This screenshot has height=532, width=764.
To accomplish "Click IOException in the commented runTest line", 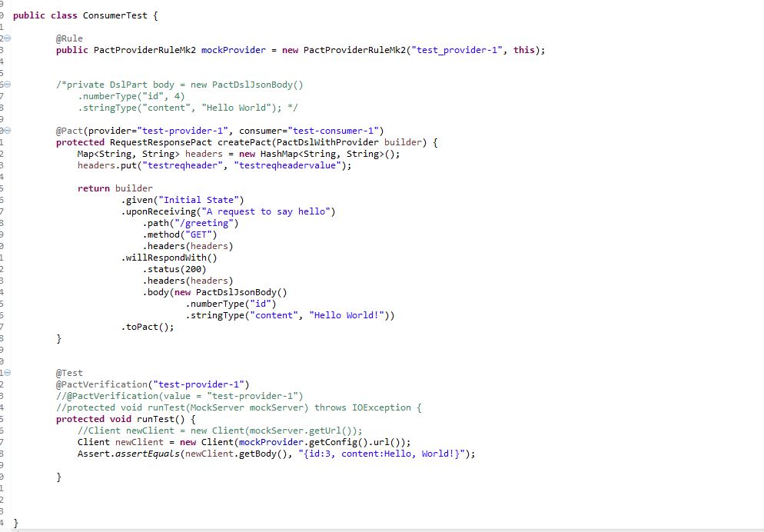I will (381, 407).
